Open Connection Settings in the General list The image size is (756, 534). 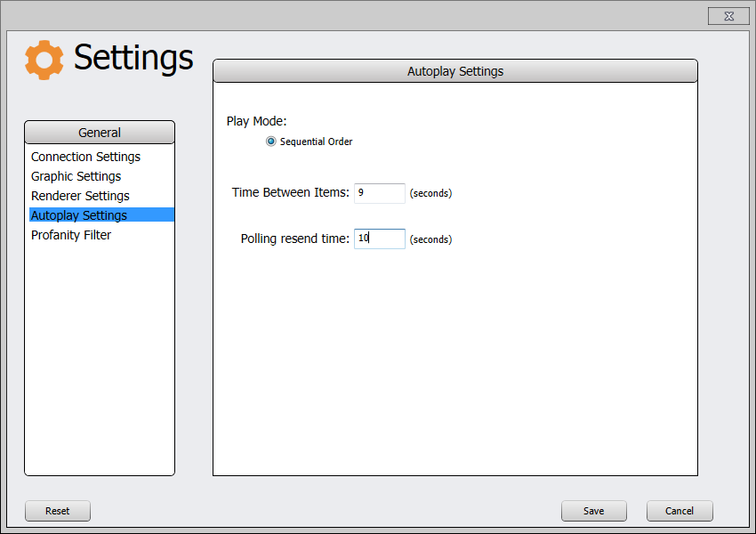(x=85, y=157)
